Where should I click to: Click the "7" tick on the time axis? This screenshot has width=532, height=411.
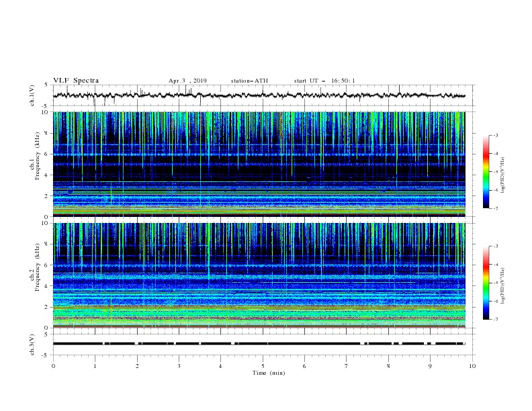pos(347,366)
